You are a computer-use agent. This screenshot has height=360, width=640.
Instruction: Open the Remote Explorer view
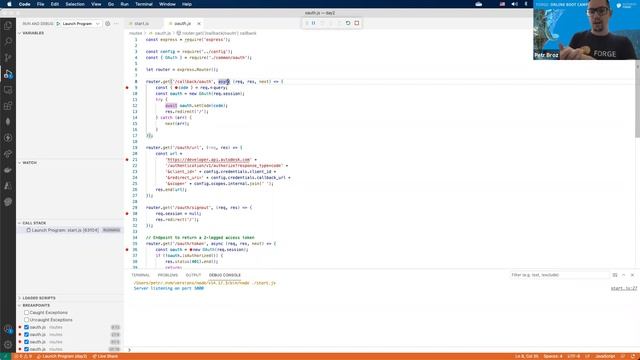click(8, 90)
